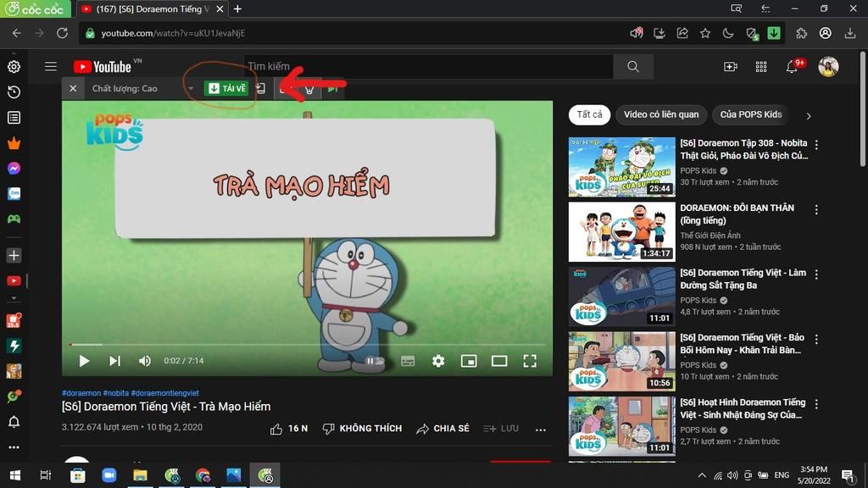Open the sidebar notifications bell
The width and height of the screenshot is (868, 488).
point(14,422)
